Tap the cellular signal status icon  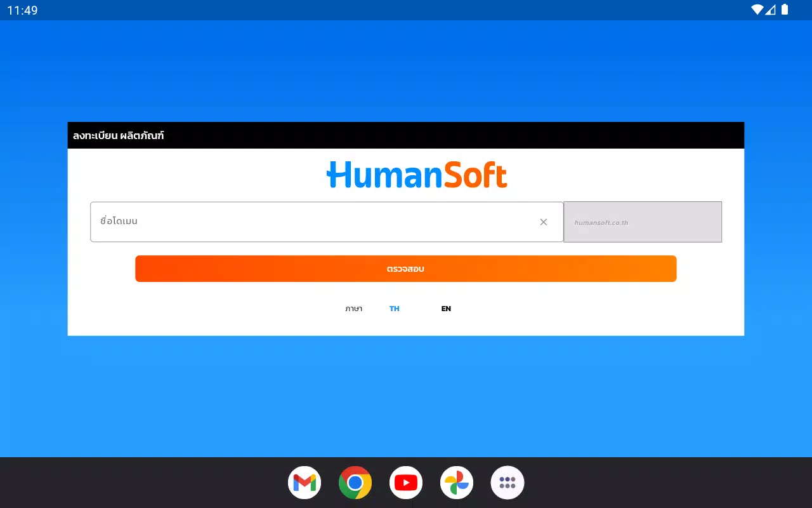tap(771, 10)
